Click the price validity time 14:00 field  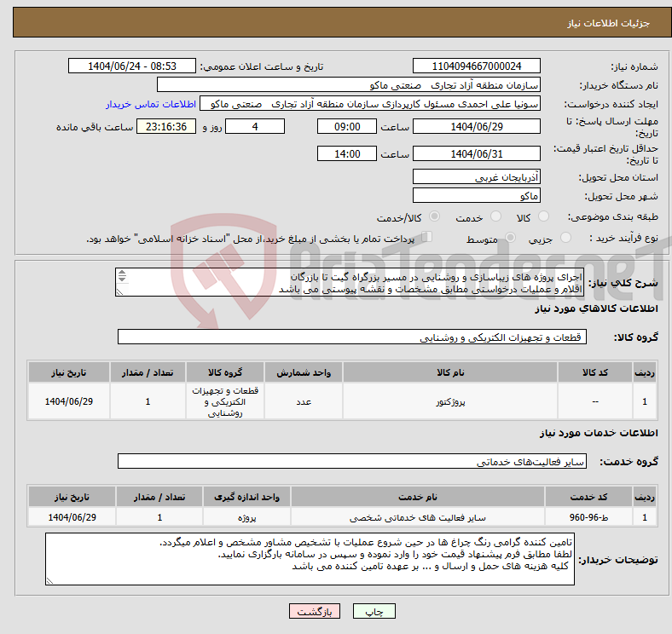tap(347, 153)
